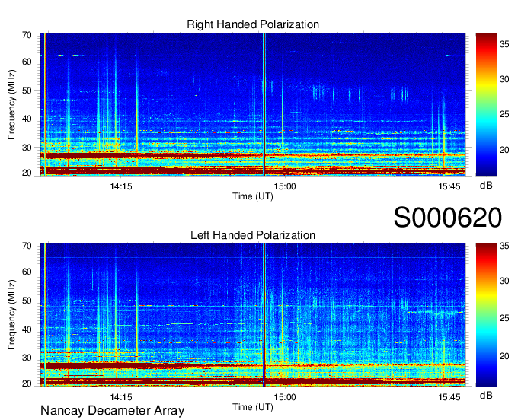Click the dB unit label of upper scale
Viewport: 518px width, 420px height.
point(486,186)
